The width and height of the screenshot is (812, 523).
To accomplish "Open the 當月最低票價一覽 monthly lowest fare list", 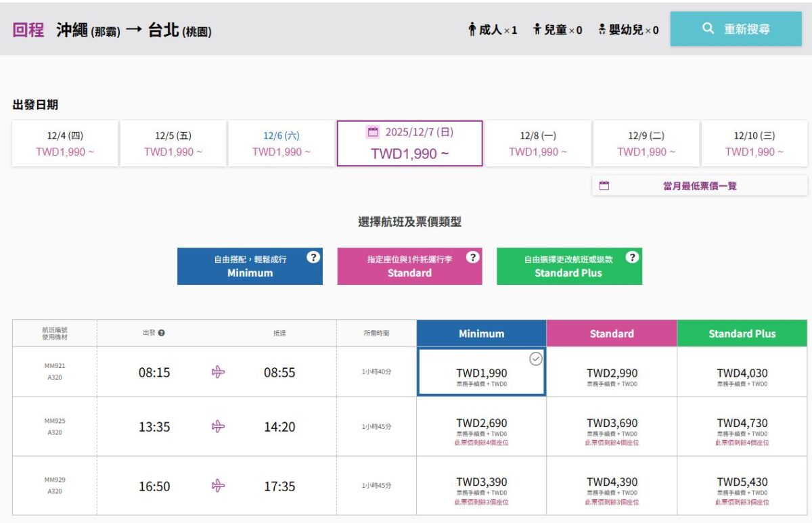I will tap(700, 185).
